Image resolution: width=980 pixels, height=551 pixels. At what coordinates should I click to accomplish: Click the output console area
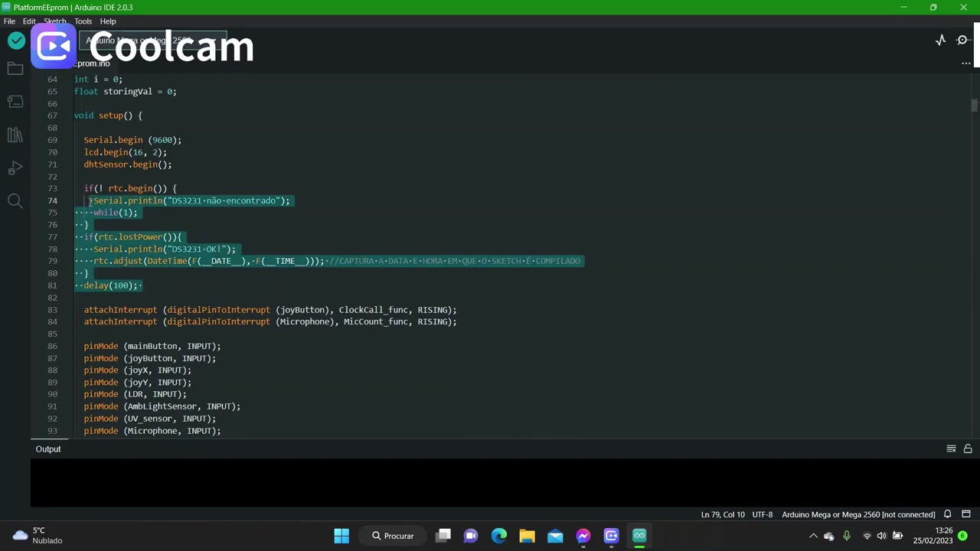(x=505, y=483)
